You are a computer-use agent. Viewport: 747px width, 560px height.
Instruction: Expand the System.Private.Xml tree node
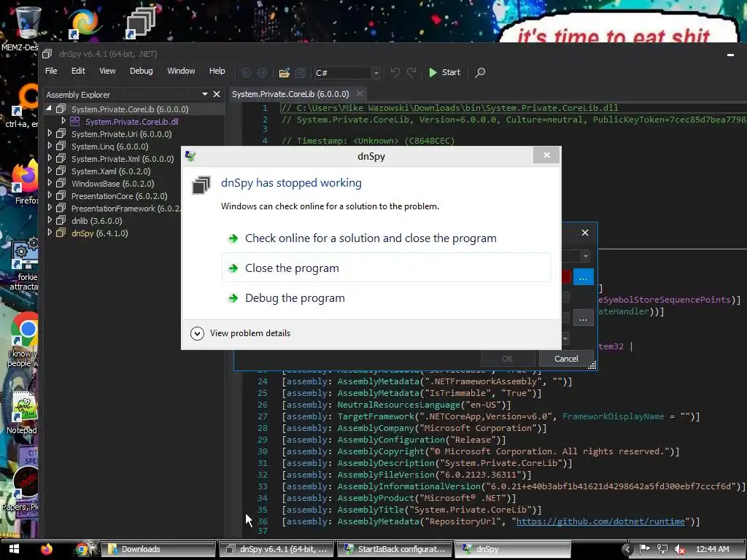50,158
